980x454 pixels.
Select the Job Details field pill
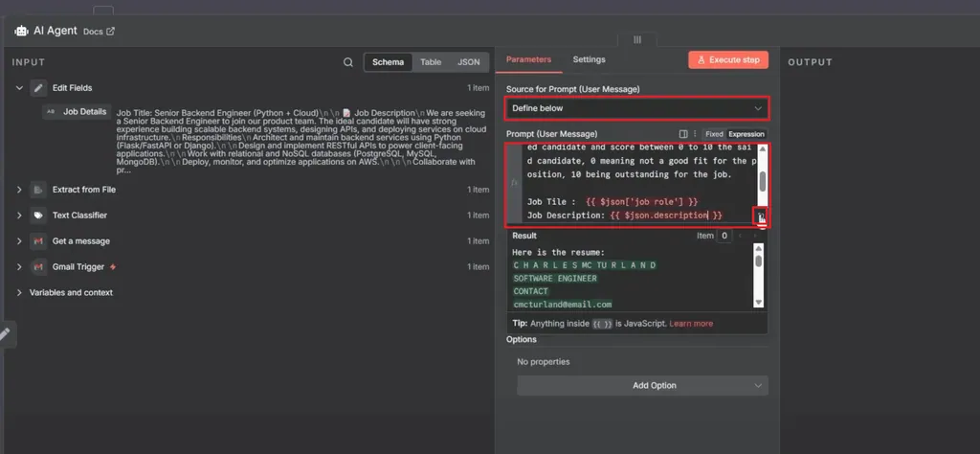coord(77,111)
